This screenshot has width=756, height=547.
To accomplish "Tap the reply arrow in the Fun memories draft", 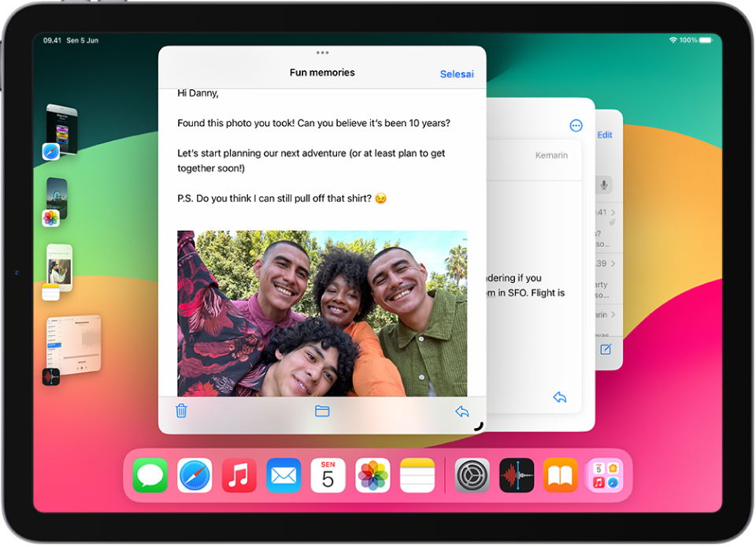I will [463, 411].
